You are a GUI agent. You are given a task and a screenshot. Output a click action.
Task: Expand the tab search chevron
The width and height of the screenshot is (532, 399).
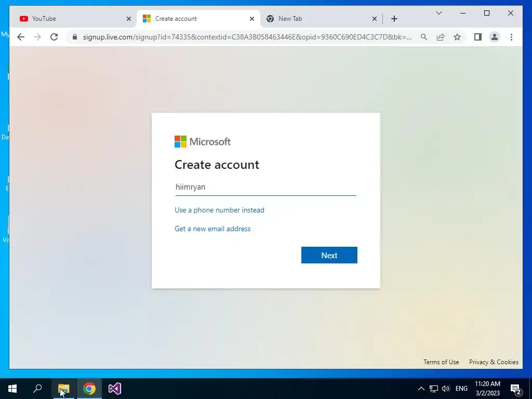(438, 13)
